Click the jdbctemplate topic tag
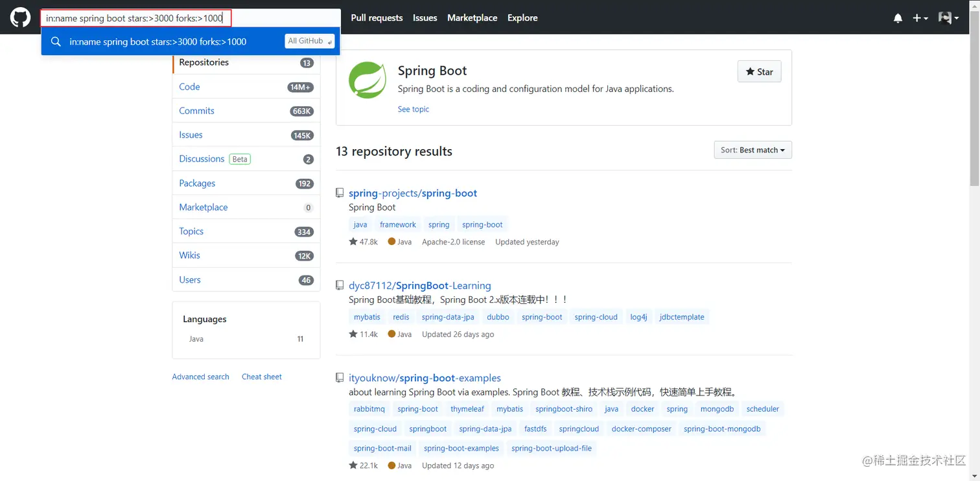Screen dimensions: 980x481 682,317
